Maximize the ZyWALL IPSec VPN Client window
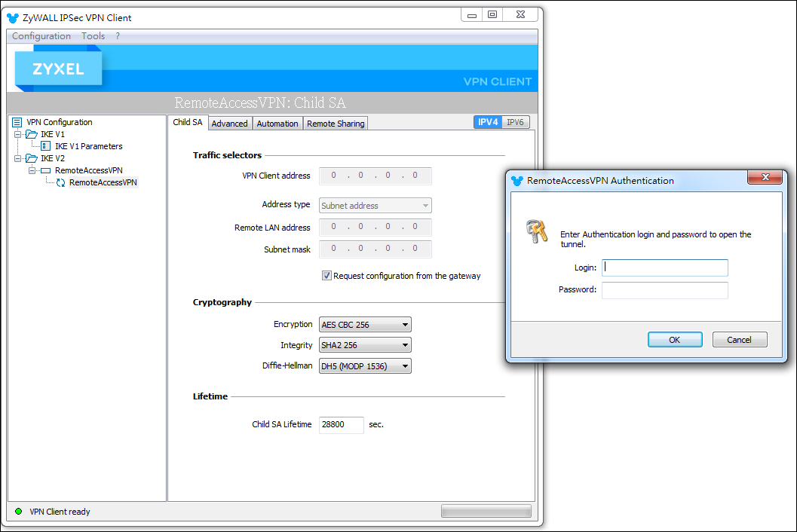Screen dimensions: 797x532 tap(492, 15)
